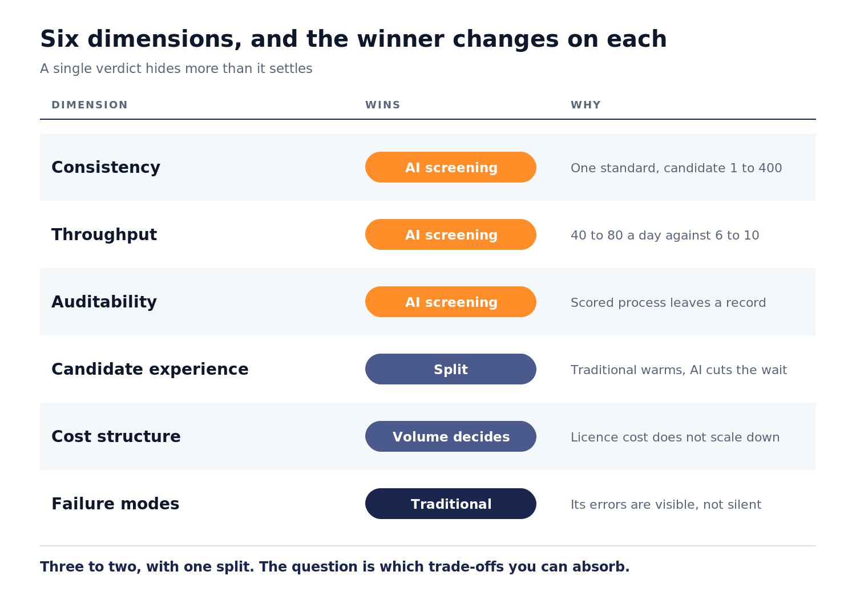Viewport: 856px width, 616px height.
Task: Select the Volume decides pill
Action: [x=451, y=436]
